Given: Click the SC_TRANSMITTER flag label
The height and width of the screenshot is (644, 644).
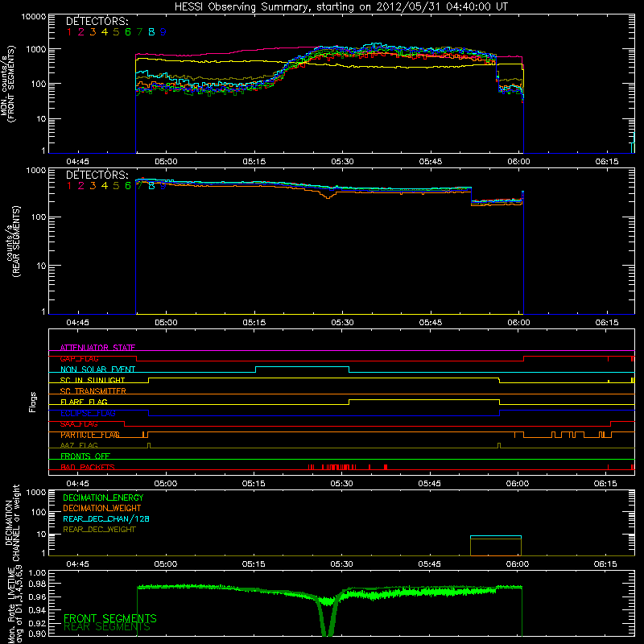Looking at the screenshot, I should pyautogui.click(x=93, y=390).
